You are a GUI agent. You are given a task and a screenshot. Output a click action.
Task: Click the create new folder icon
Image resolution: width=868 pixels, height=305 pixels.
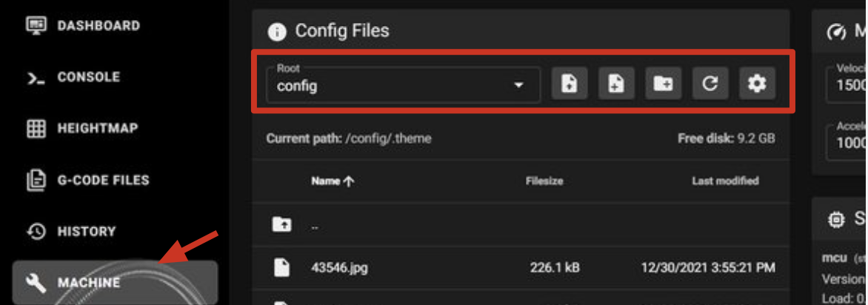coord(663,84)
